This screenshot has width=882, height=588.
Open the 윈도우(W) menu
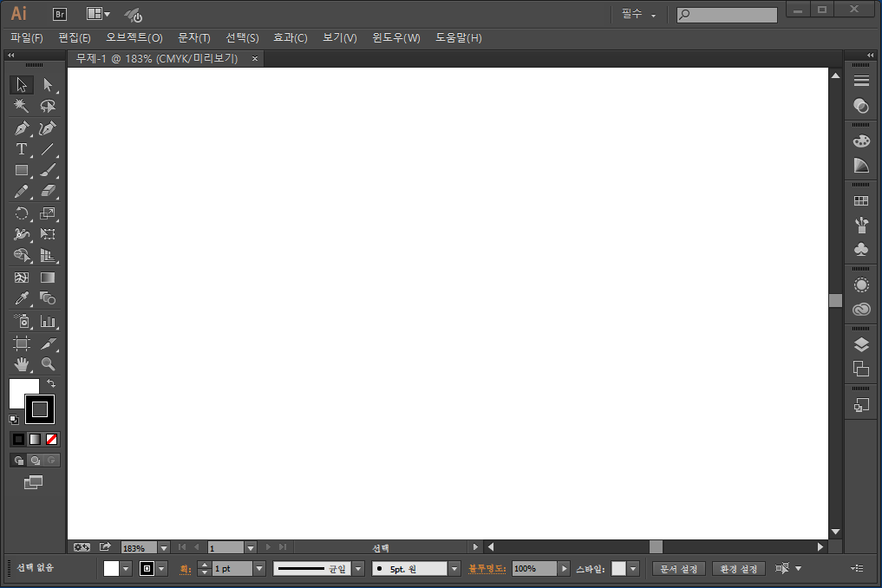[x=395, y=38]
